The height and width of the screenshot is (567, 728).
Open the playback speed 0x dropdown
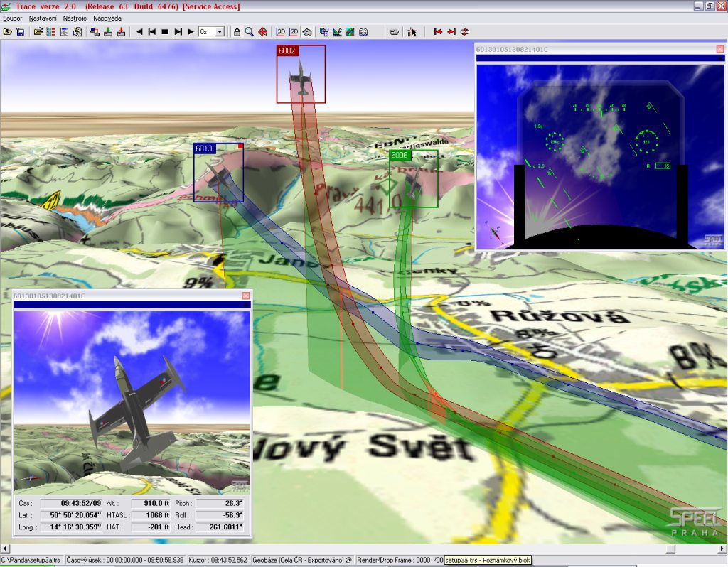click(x=219, y=32)
